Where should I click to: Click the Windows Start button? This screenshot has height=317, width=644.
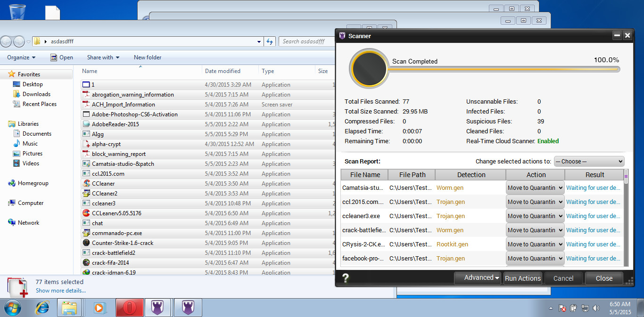14,308
